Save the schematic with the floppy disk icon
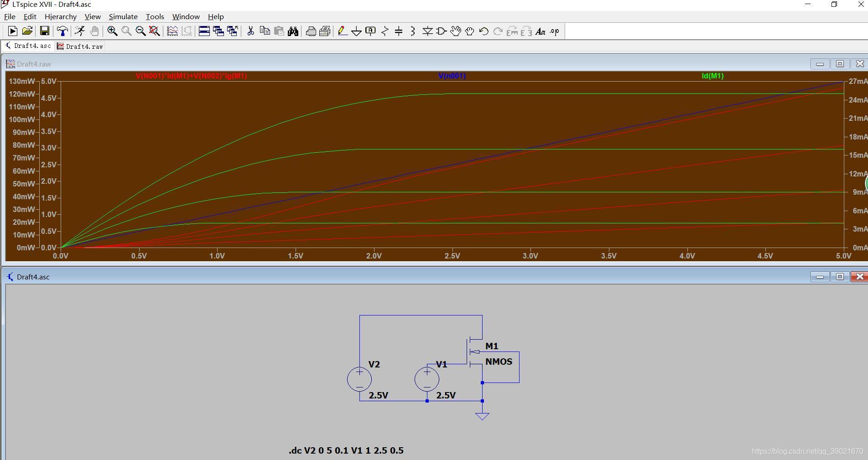Screen dimensions: 868x460 [x=44, y=31]
